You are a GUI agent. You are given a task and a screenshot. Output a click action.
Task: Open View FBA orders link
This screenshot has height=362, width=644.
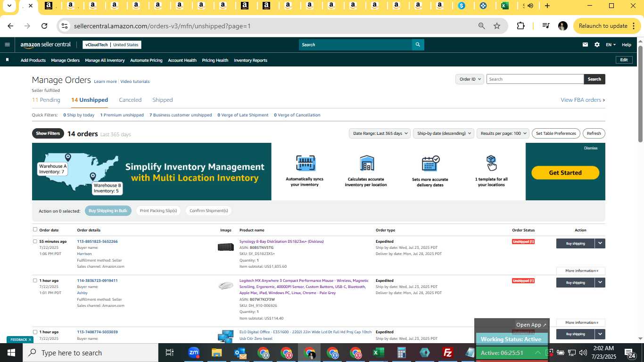(x=583, y=100)
